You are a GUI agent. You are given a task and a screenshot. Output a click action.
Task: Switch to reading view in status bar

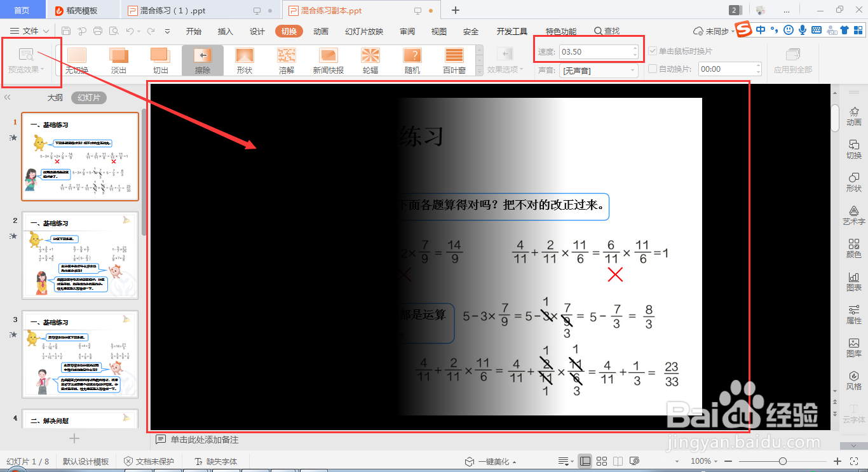pyautogui.click(x=618, y=461)
